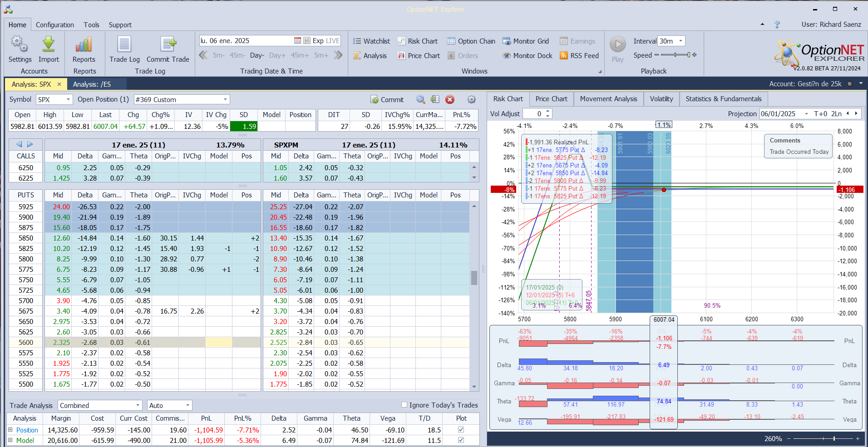Open the Watchlist window

tap(371, 41)
